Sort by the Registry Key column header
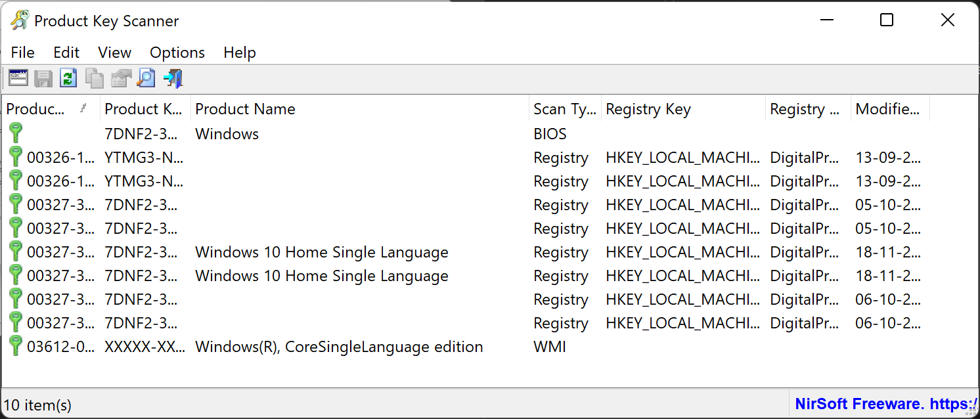This screenshot has height=419, width=980. [683, 109]
